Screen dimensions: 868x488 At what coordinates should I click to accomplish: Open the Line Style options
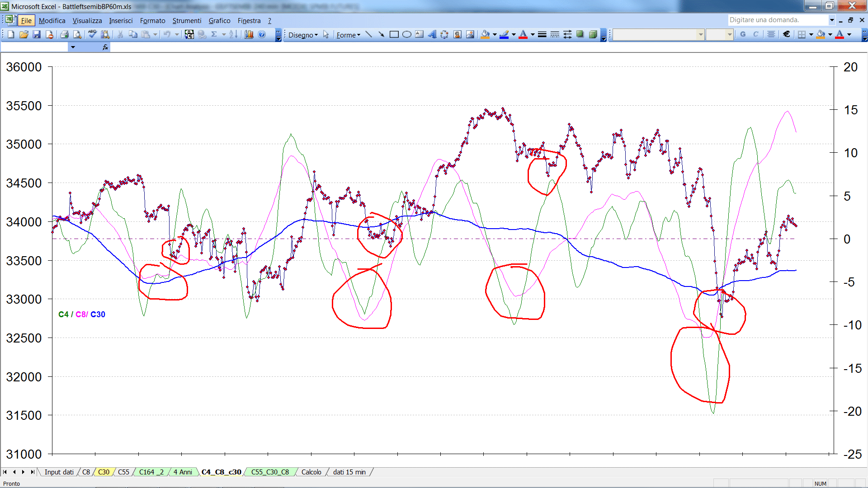point(542,34)
